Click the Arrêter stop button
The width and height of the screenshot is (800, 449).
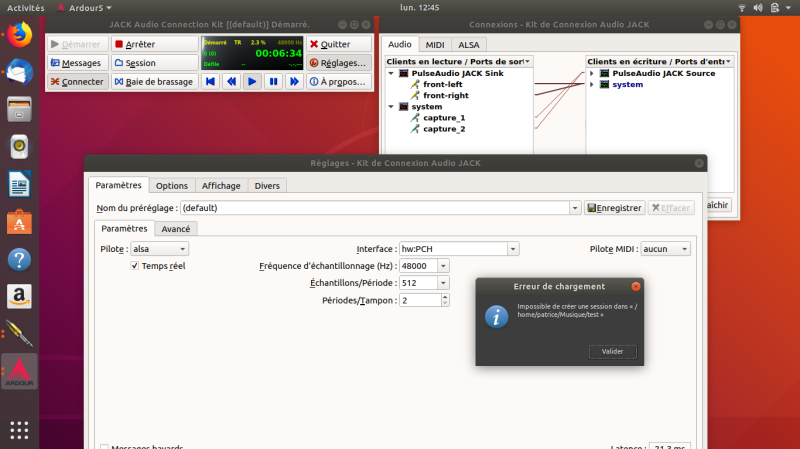click(x=155, y=44)
